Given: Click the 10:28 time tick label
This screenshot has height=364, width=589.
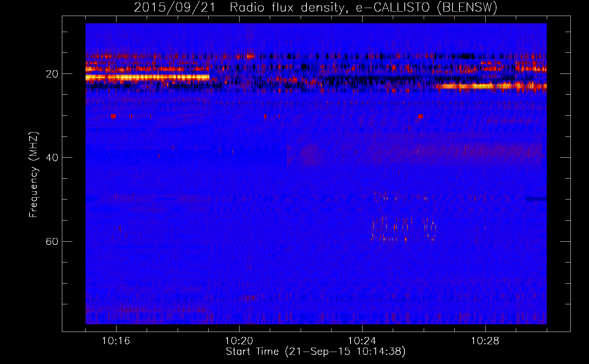Looking at the screenshot, I should (485, 341).
